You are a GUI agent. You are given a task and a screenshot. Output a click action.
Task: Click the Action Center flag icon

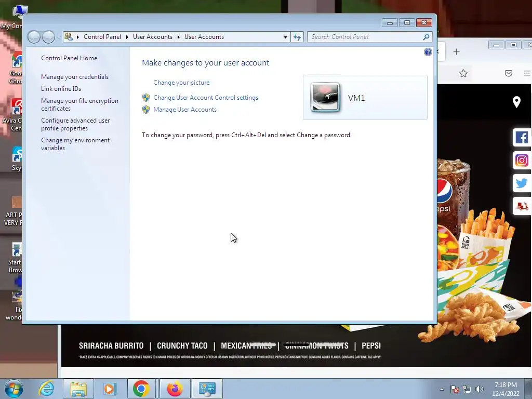pos(455,389)
